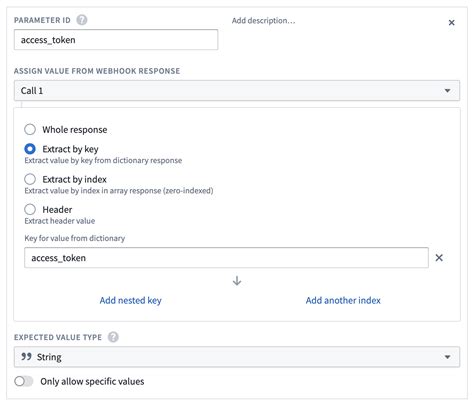Image resolution: width=474 pixels, height=402 pixels.
Task: Open the String expected value type dropdown
Action: (237, 357)
